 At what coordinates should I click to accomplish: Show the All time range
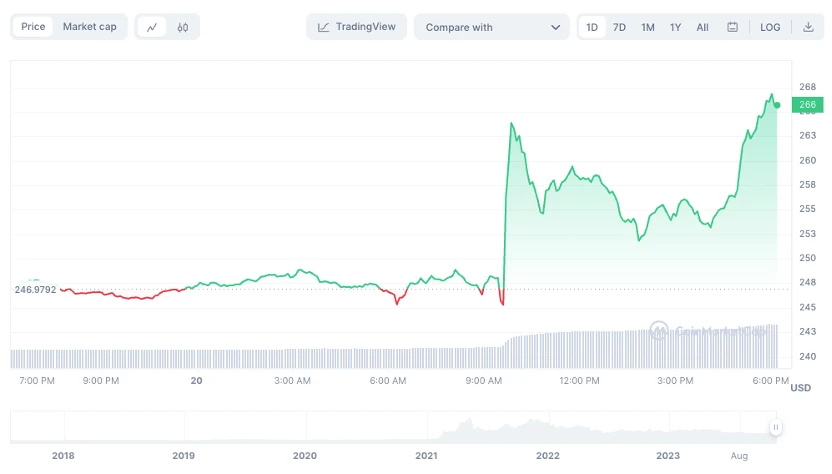click(x=703, y=27)
